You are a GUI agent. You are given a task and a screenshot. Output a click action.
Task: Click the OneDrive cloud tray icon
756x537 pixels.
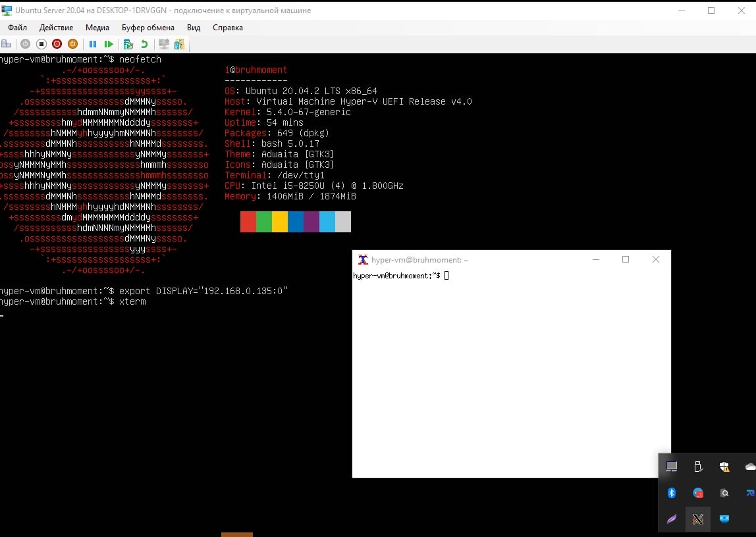coord(751,466)
